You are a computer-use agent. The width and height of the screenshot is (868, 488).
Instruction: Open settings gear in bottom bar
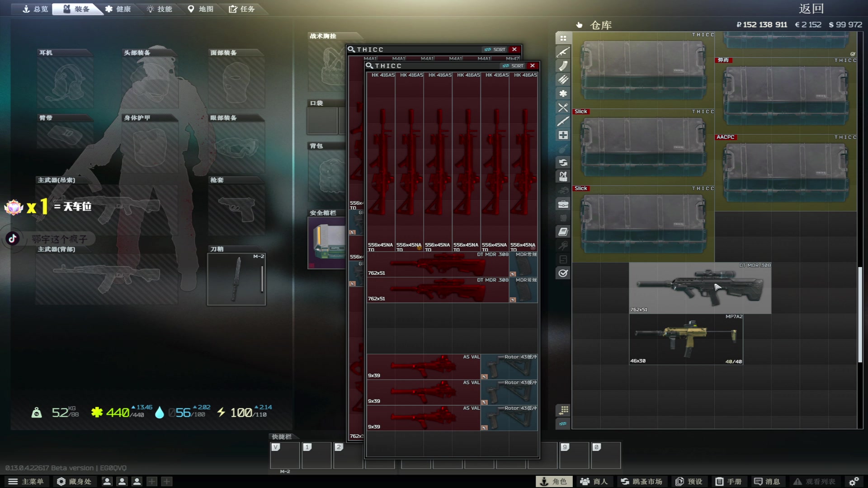[x=854, y=482]
